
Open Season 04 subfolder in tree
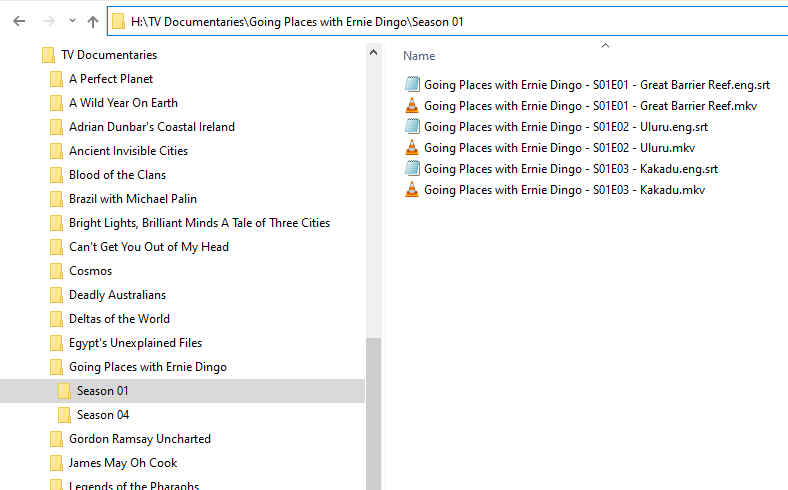pyautogui.click(x=103, y=415)
